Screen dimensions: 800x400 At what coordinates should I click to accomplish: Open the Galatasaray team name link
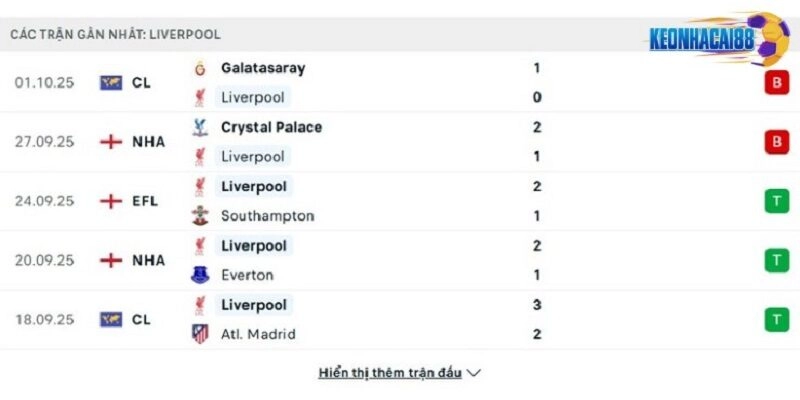[x=263, y=69]
